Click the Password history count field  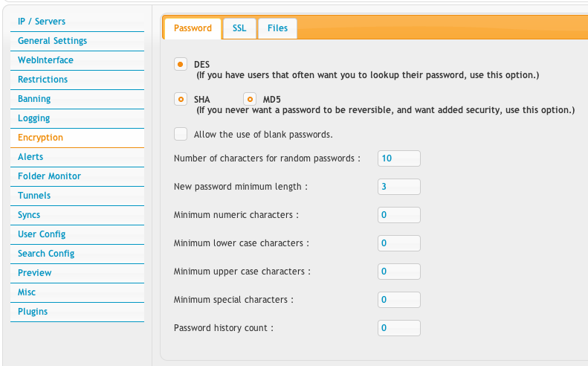pos(399,328)
